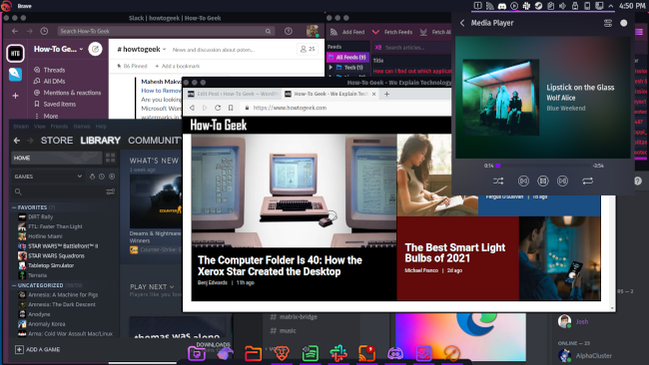The width and height of the screenshot is (649, 365).
Task: Toggle recent sort clock icon in Steam
Action: (102, 176)
